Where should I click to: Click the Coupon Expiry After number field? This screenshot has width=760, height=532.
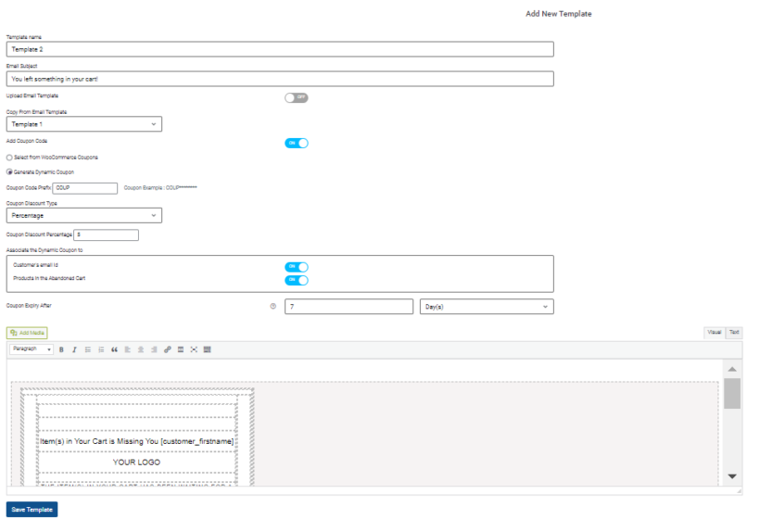349,307
